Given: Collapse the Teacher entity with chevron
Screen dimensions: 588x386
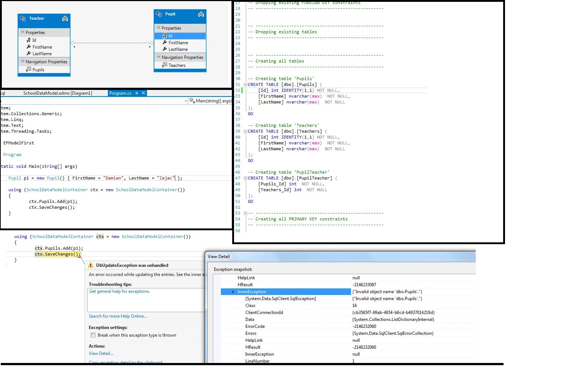Looking at the screenshot, I should 65,18.
